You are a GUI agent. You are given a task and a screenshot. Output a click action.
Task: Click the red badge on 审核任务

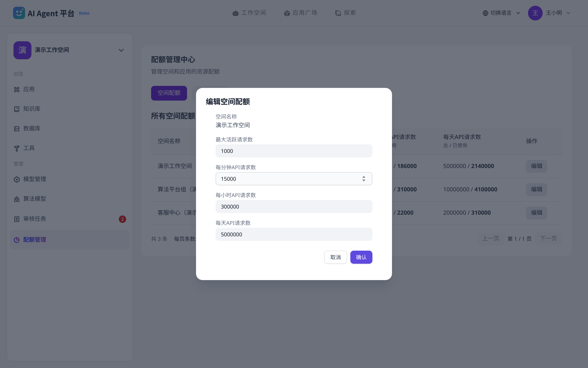tap(122, 219)
